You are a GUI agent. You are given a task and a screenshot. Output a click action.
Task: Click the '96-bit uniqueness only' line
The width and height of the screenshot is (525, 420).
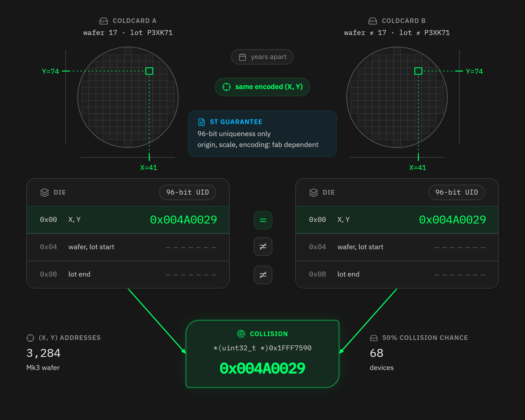(234, 134)
